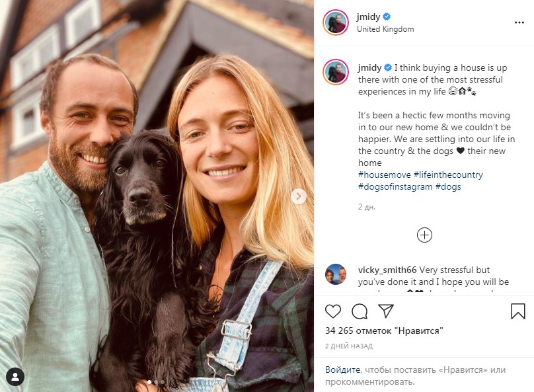Open comment bubble icon
Image resolution: width=534 pixels, height=392 pixels.
[360, 311]
